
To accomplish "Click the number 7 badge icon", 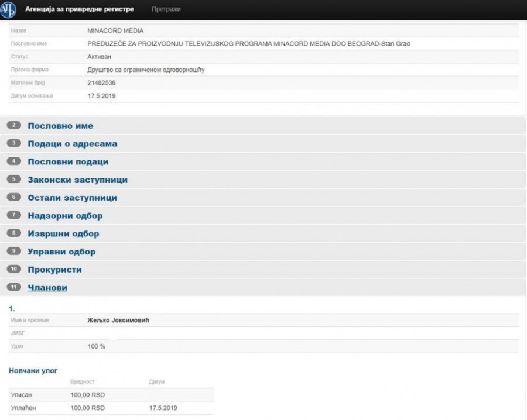I will tap(15, 216).
